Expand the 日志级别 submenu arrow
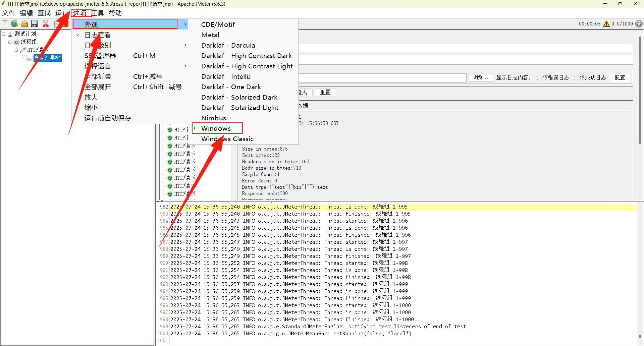The width and height of the screenshot is (644, 346). tap(185, 45)
